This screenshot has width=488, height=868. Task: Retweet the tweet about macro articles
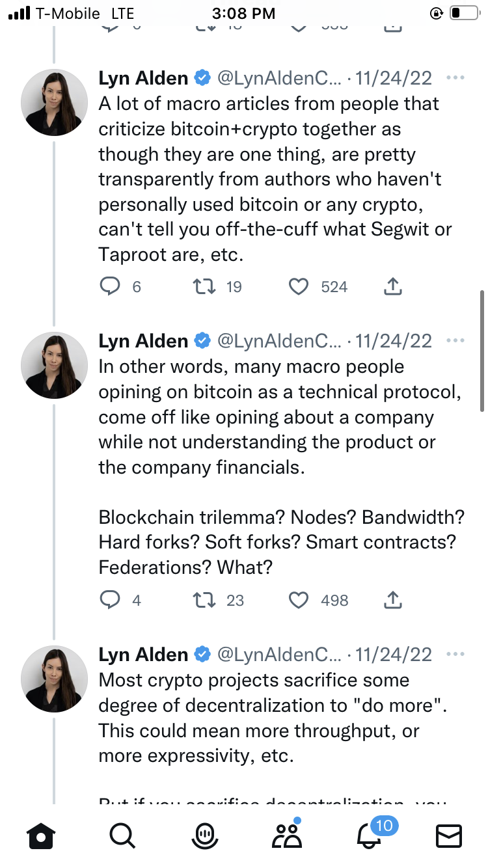click(x=206, y=286)
